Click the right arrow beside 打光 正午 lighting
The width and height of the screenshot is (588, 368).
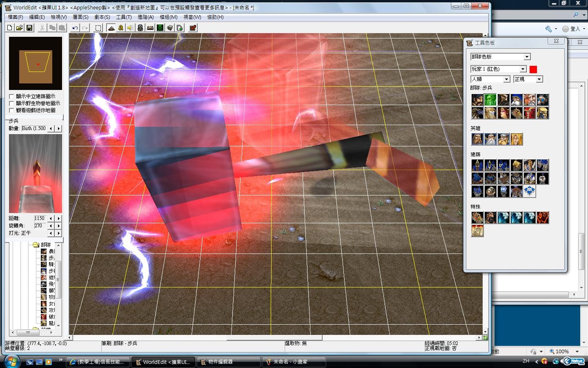coord(59,233)
